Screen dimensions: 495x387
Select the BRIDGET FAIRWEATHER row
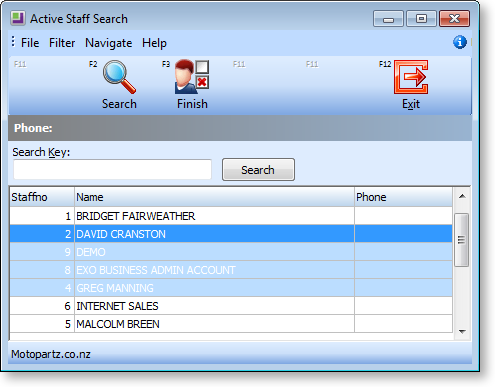[x=231, y=216]
